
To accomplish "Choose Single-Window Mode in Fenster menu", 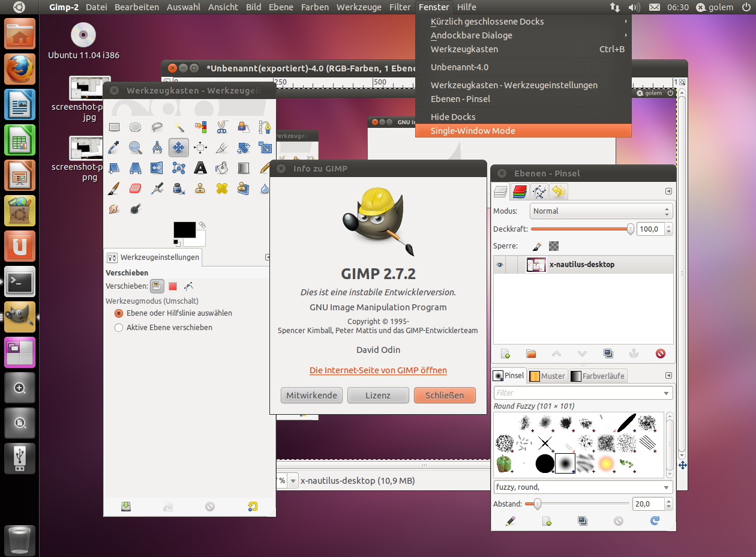I will [473, 131].
